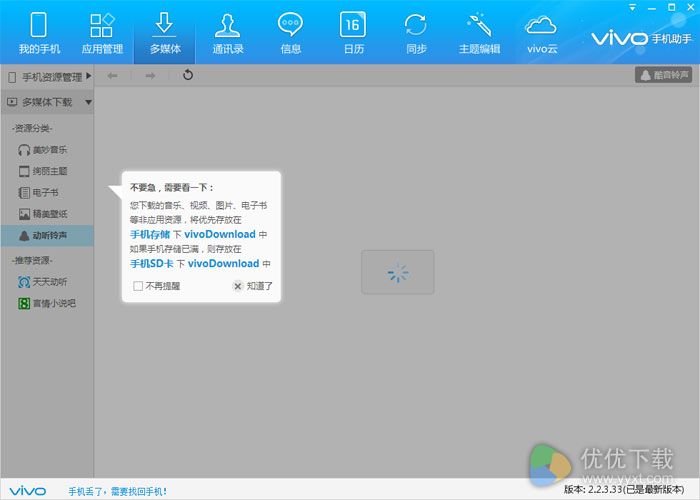Dismiss tip with 知道了 button
Screen dimensions: 700x500
pyautogui.click(x=253, y=286)
